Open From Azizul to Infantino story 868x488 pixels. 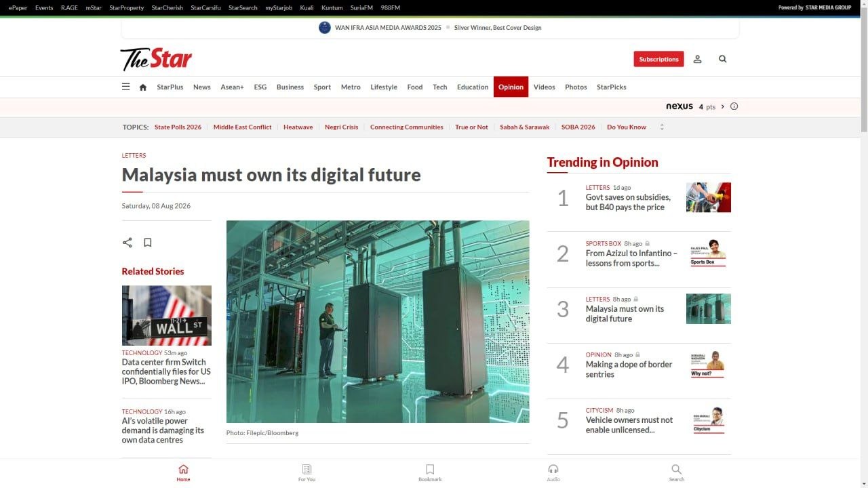click(631, 258)
